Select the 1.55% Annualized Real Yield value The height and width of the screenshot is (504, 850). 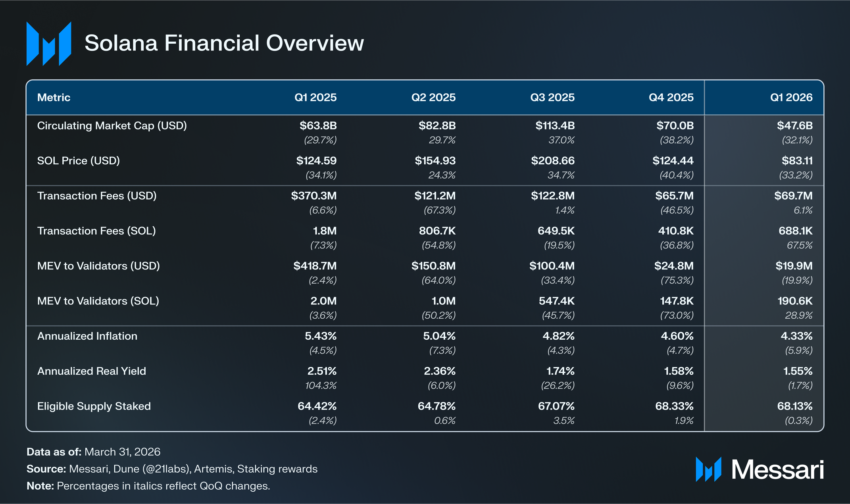pyautogui.click(x=798, y=371)
